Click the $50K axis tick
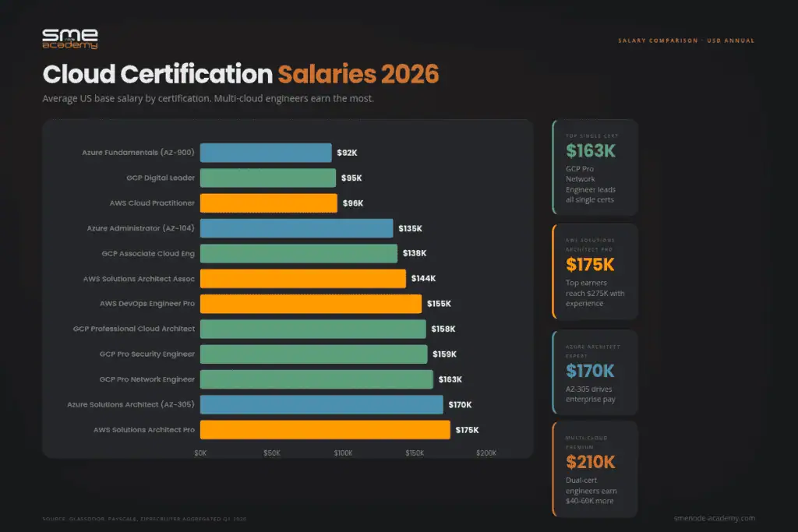 pos(272,453)
